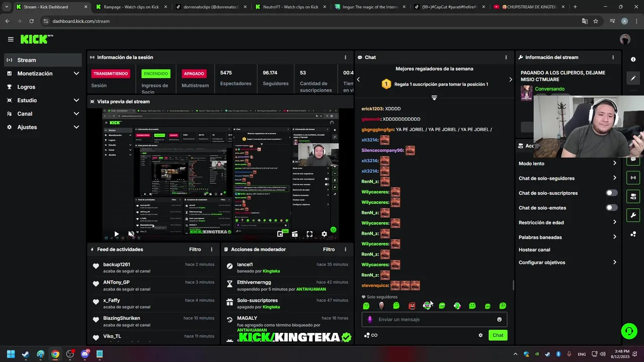The height and width of the screenshot is (362, 644).
Task: Click the pencil edit icon in right rail
Action: pos(633,78)
